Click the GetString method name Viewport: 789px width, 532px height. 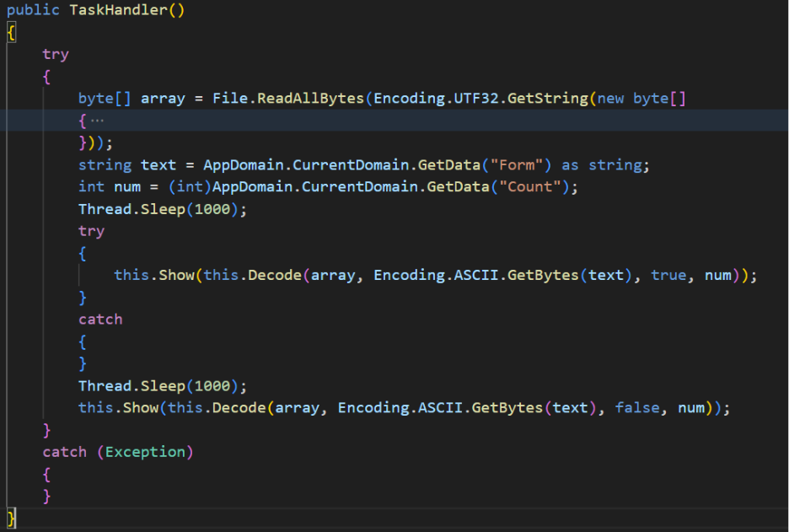(547, 98)
